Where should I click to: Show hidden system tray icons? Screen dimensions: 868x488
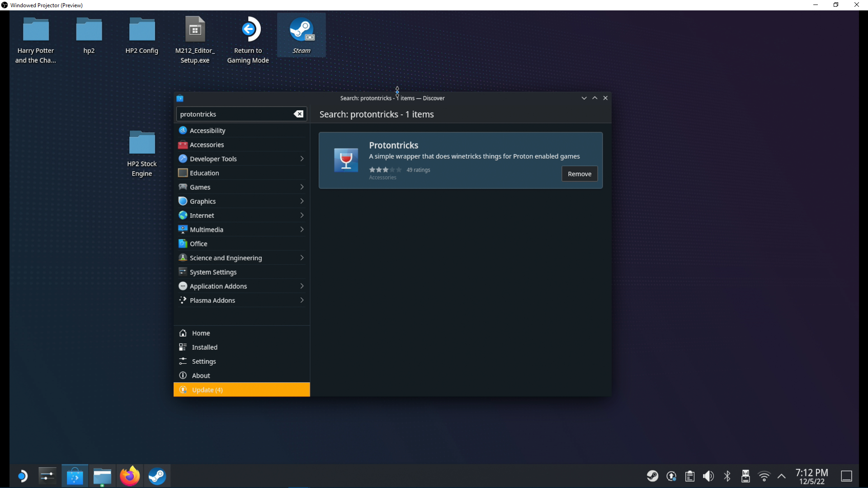point(782,476)
